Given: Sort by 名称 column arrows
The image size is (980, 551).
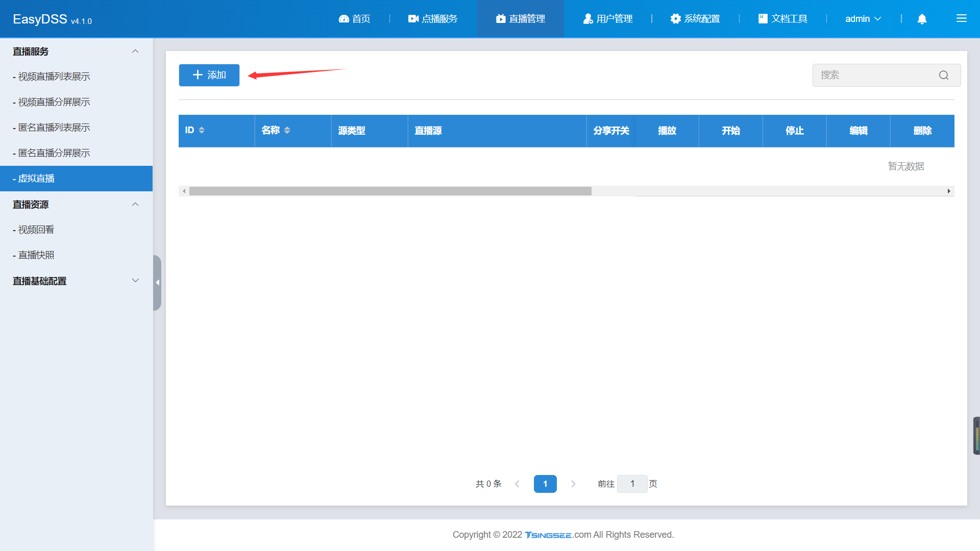Looking at the screenshot, I should click(x=287, y=131).
